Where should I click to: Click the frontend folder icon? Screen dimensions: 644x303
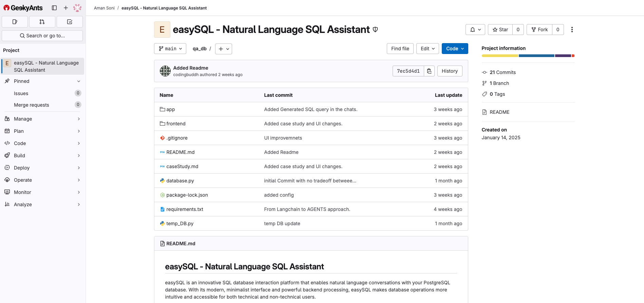tap(163, 124)
